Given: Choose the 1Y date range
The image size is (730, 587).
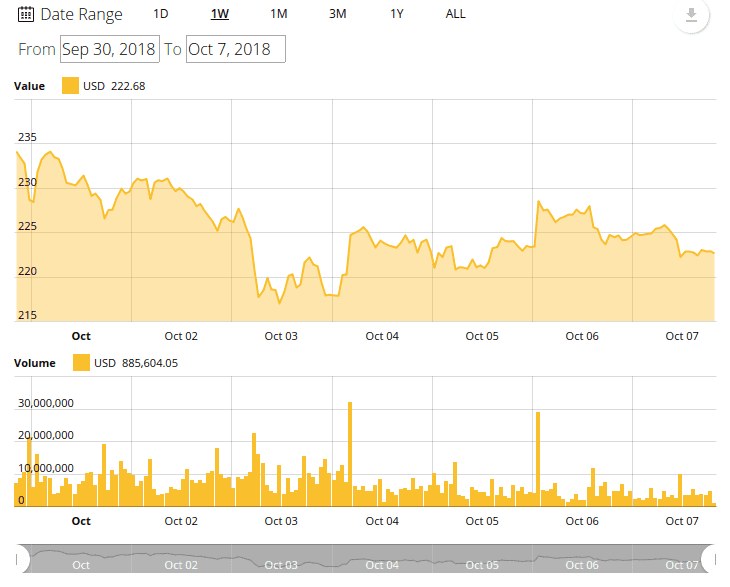Looking at the screenshot, I should tap(397, 14).
